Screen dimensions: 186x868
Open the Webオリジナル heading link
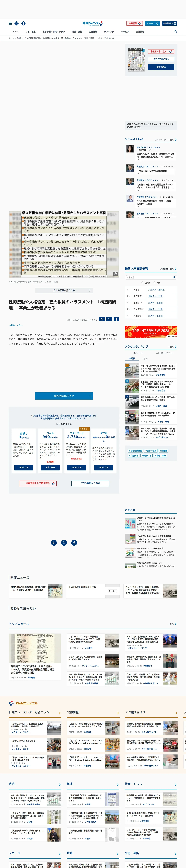point(27,703)
